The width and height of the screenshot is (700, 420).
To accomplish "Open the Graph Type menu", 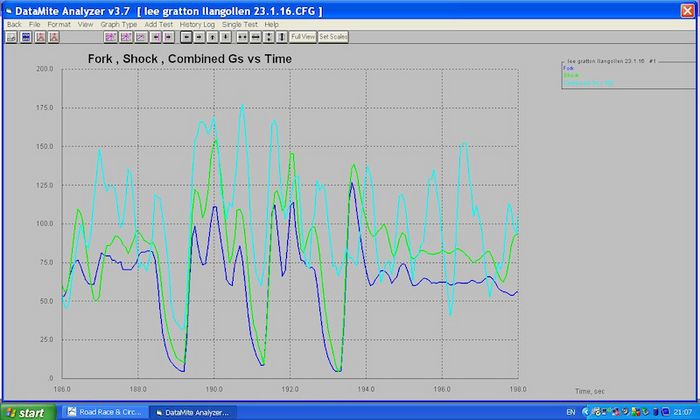I will coord(119,23).
